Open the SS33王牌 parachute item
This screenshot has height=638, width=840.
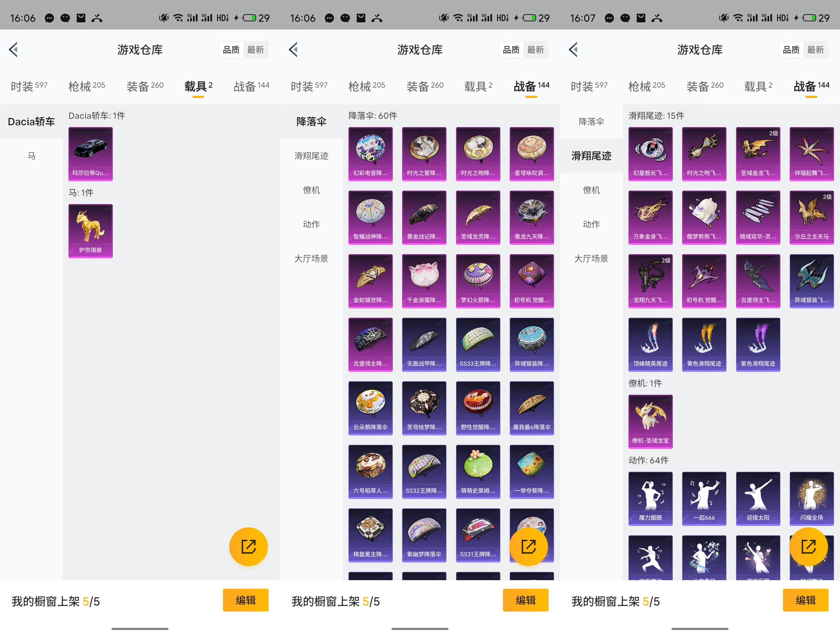(478, 345)
